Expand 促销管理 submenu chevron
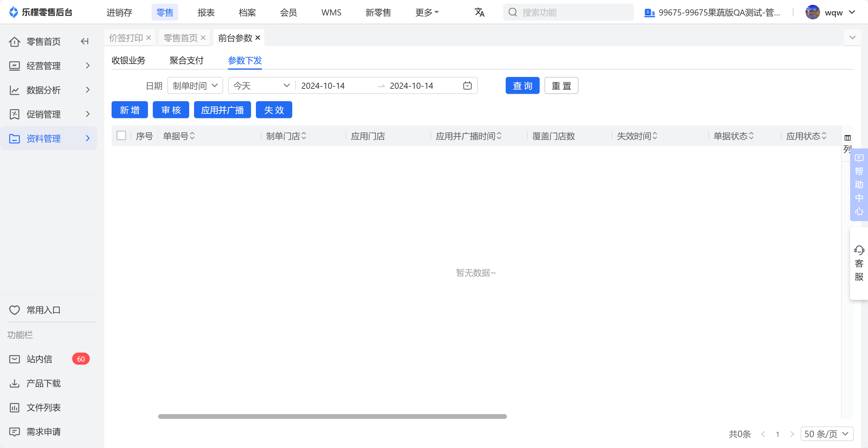Viewport: 868px width, 448px height. pyautogui.click(x=88, y=114)
